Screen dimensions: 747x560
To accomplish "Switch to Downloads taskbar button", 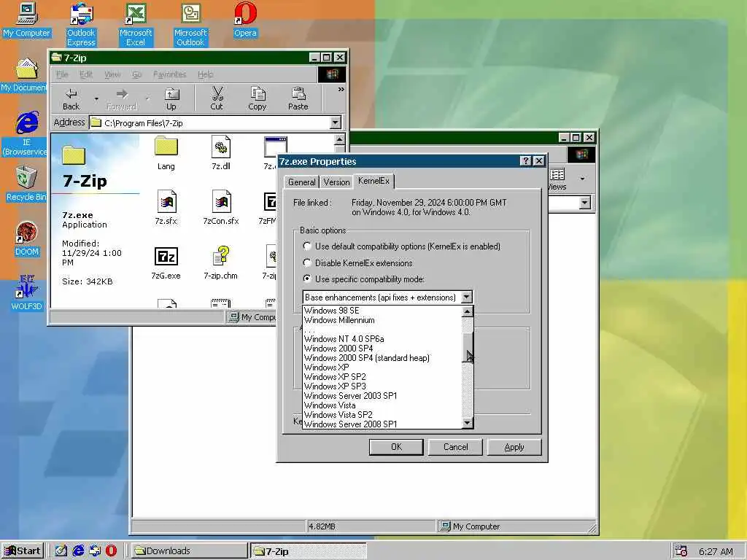I will pos(188,551).
